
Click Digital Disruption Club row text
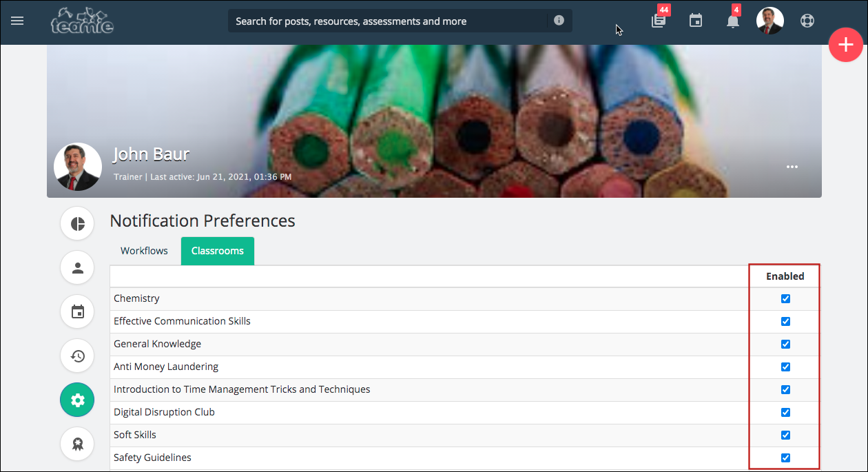164,412
